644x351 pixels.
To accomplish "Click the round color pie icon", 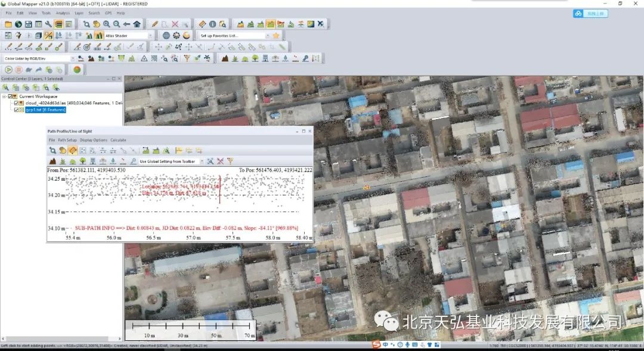I will pyautogui.click(x=77, y=70).
